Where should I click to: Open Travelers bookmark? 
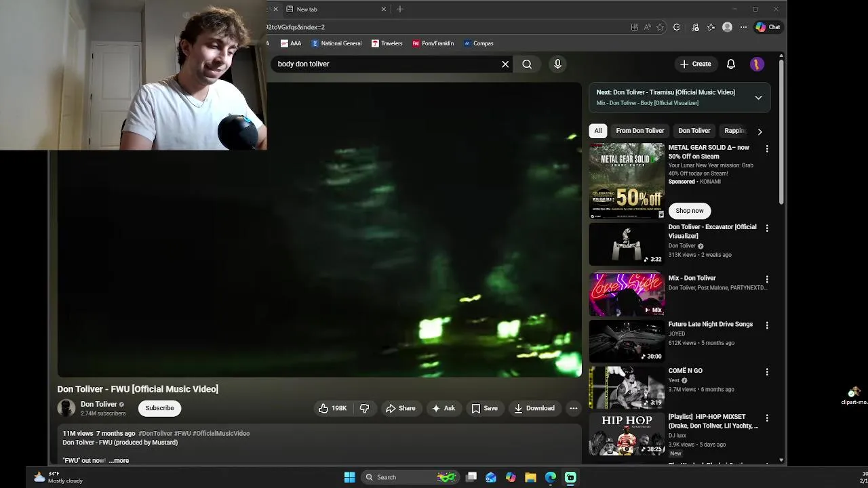[387, 43]
